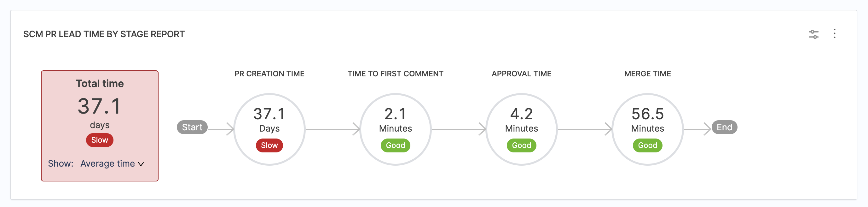Image resolution: width=868 pixels, height=207 pixels.
Task: Click the Total time card heading
Action: coord(99,84)
